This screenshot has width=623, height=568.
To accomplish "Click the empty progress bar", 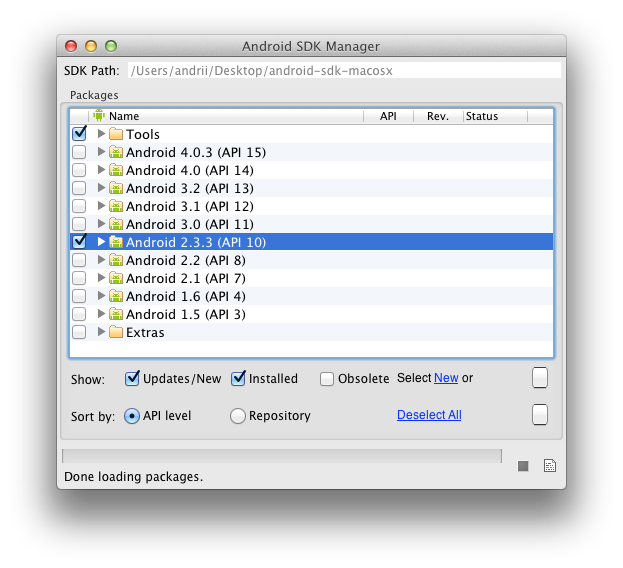I will tap(282, 456).
